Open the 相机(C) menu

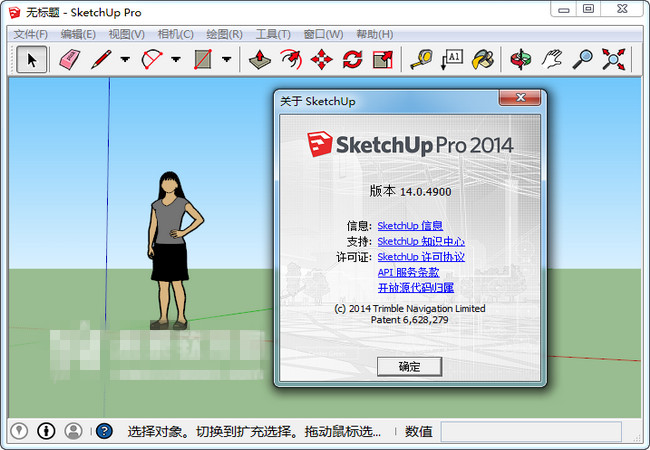(x=175, y=34)
